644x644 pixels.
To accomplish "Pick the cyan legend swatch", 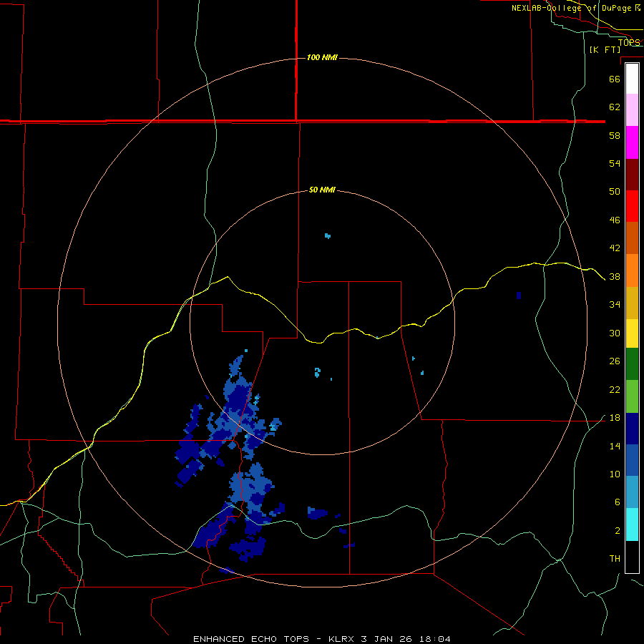I will click(632, 525).
